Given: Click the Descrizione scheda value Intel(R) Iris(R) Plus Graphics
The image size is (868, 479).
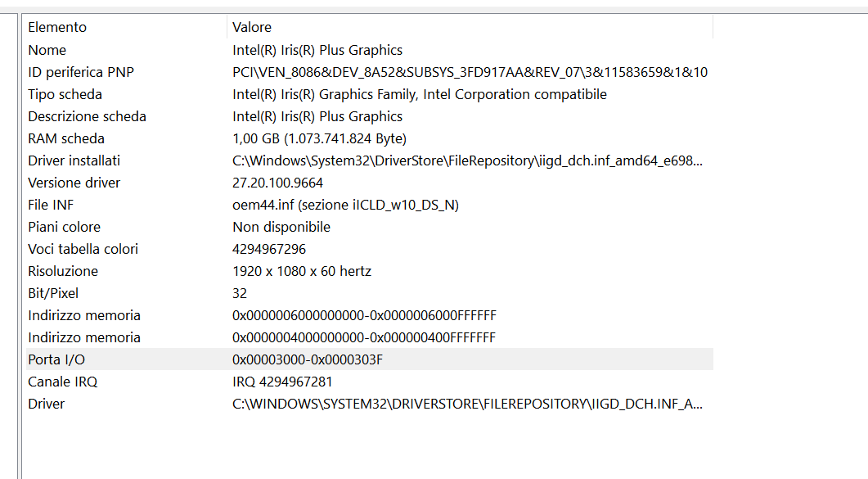Looking at the screenshot, I should (317, 116).
